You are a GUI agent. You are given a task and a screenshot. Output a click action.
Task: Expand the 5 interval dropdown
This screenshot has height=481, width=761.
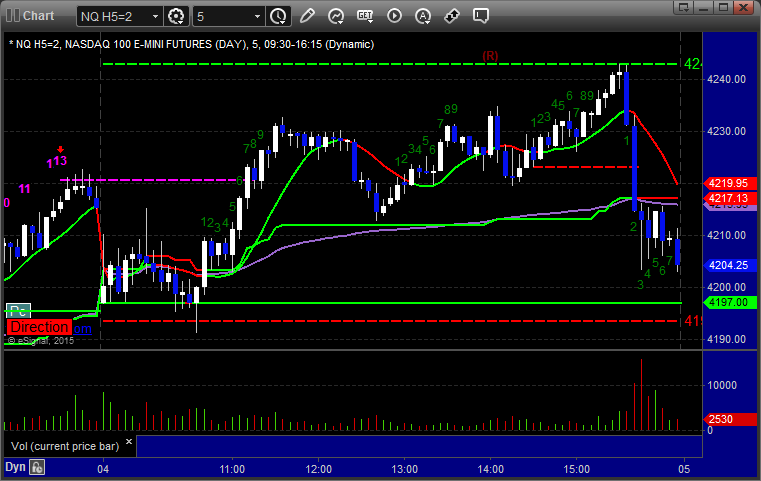257,17
